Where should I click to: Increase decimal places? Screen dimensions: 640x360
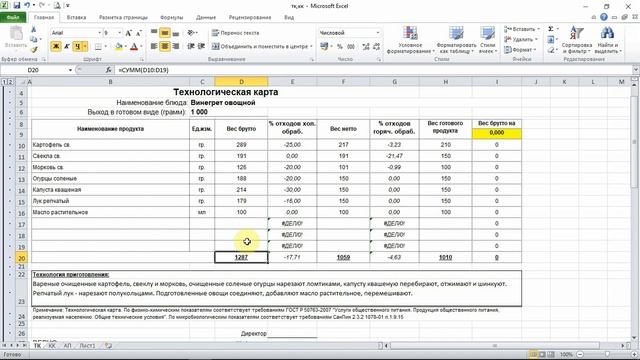pos(366,47)
